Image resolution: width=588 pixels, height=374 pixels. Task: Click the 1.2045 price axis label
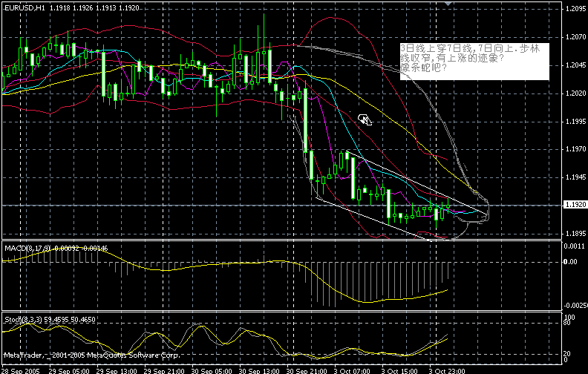[576, 65]
